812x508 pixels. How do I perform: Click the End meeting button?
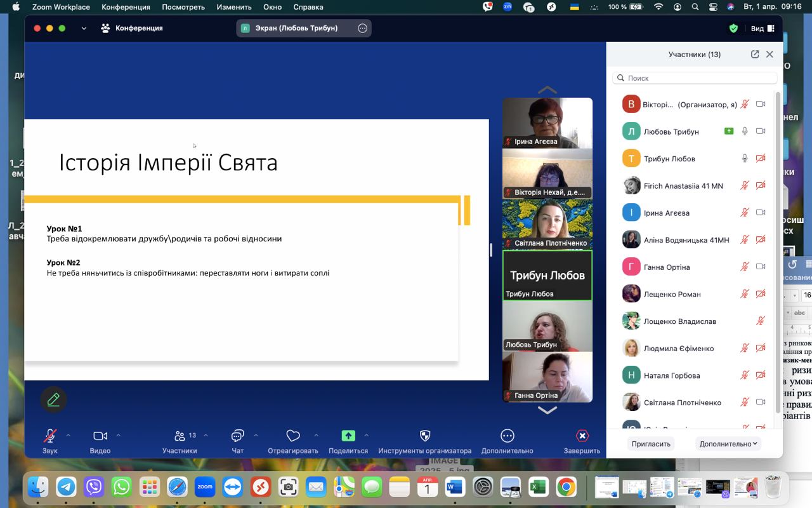pos(582,436)
